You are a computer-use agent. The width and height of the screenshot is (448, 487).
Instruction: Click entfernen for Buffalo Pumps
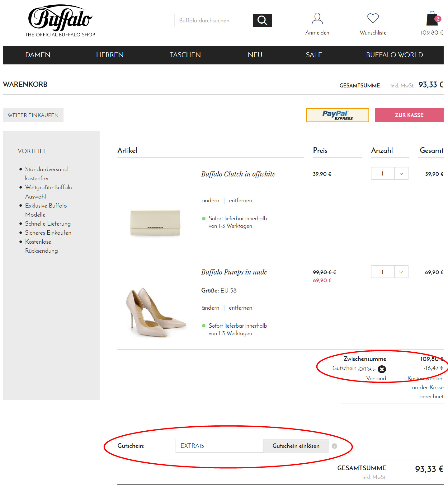click(x=240, y=308)
